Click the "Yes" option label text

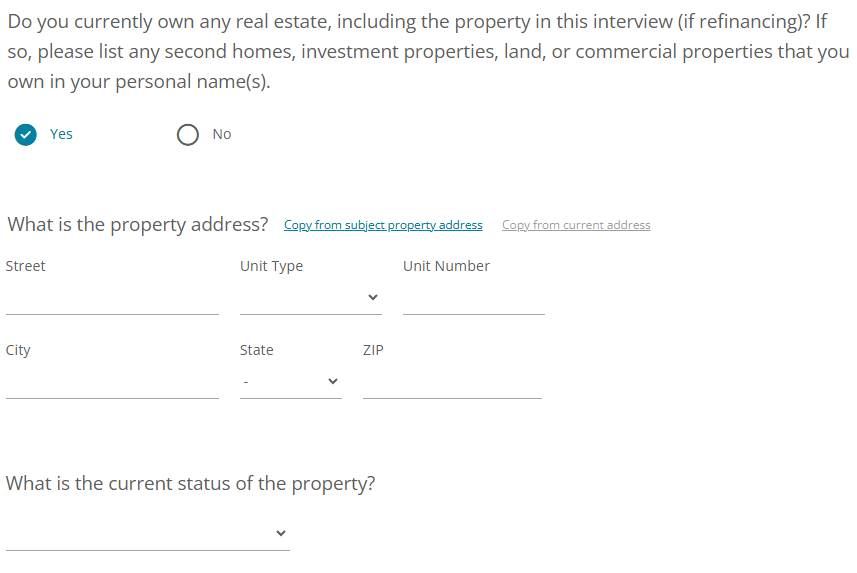(x=61, y=134)
